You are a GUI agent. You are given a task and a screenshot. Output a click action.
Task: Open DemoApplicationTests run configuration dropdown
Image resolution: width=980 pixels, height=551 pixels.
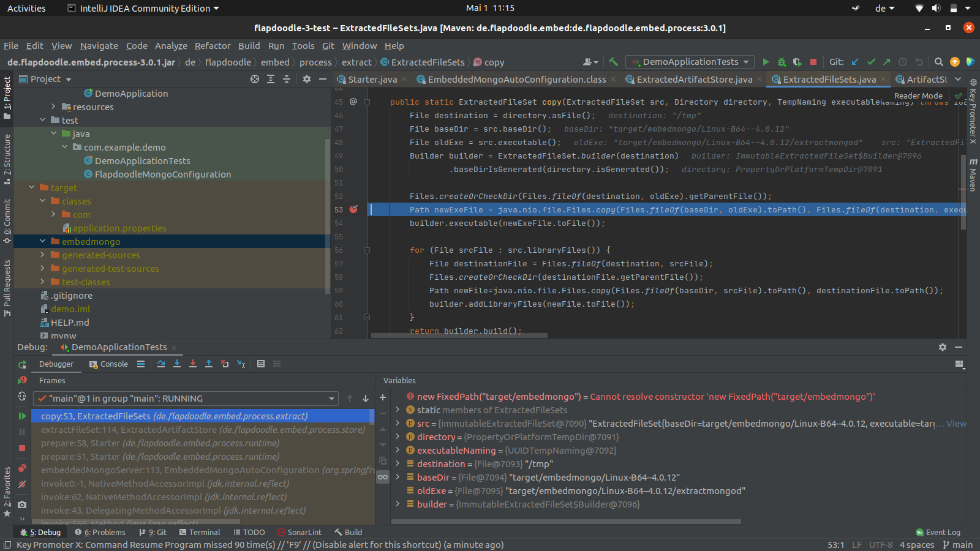click(x=691, y=62)
